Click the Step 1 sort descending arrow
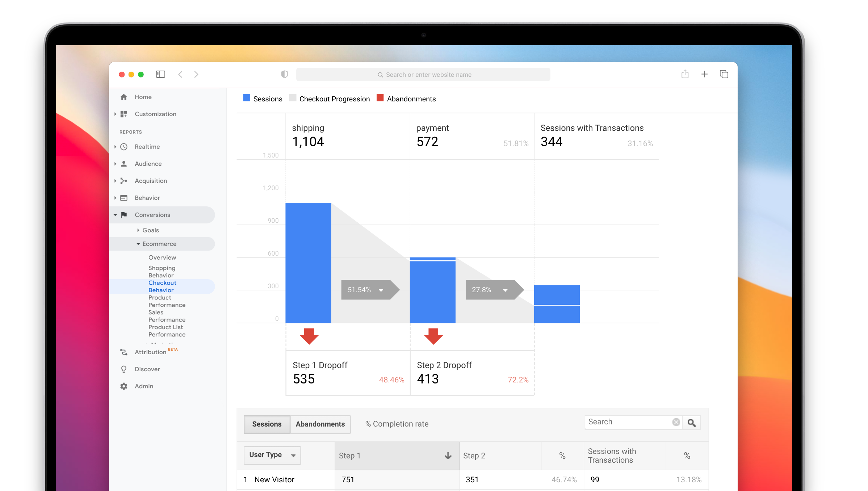The image size is (868, 491). coord(448,456)
